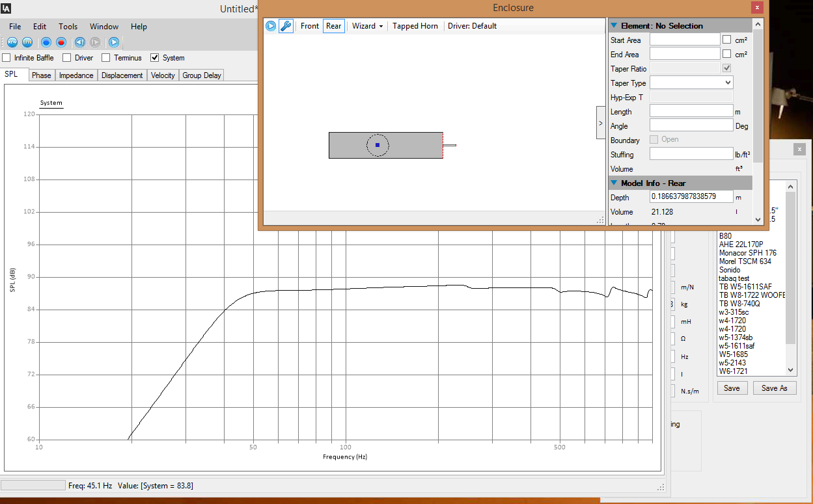This screenshot has width=813, height=504.
Task: Switch to the Displacement tab
Action: tap(122, 75)
